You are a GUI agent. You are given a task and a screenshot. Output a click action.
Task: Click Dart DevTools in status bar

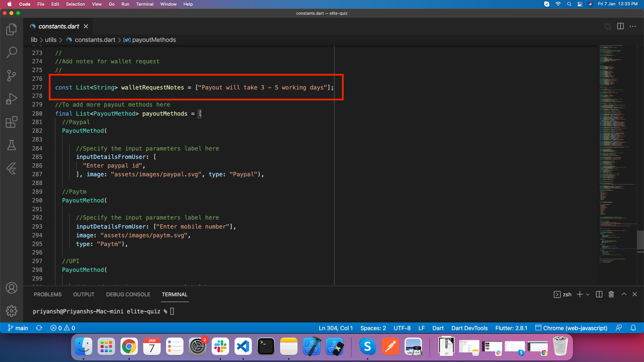pos(469,328)
